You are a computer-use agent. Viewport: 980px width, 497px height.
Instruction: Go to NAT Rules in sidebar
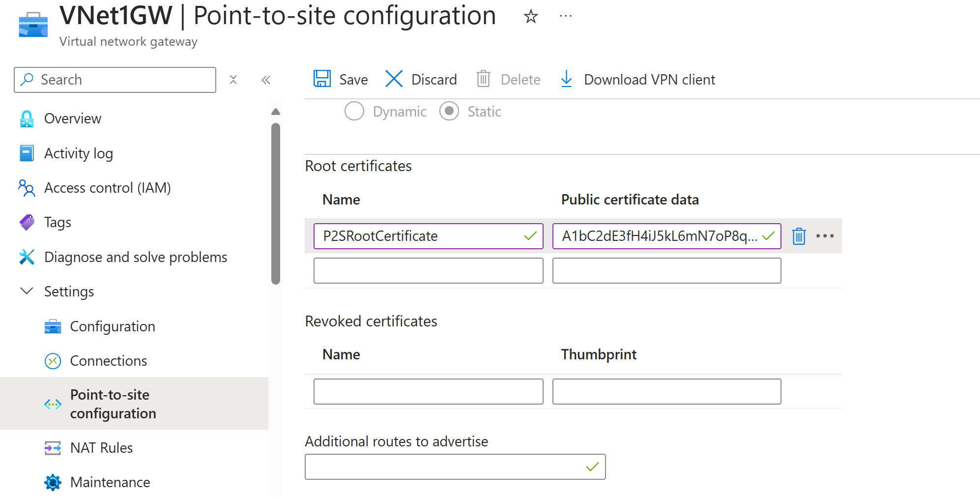pos(101,448)
